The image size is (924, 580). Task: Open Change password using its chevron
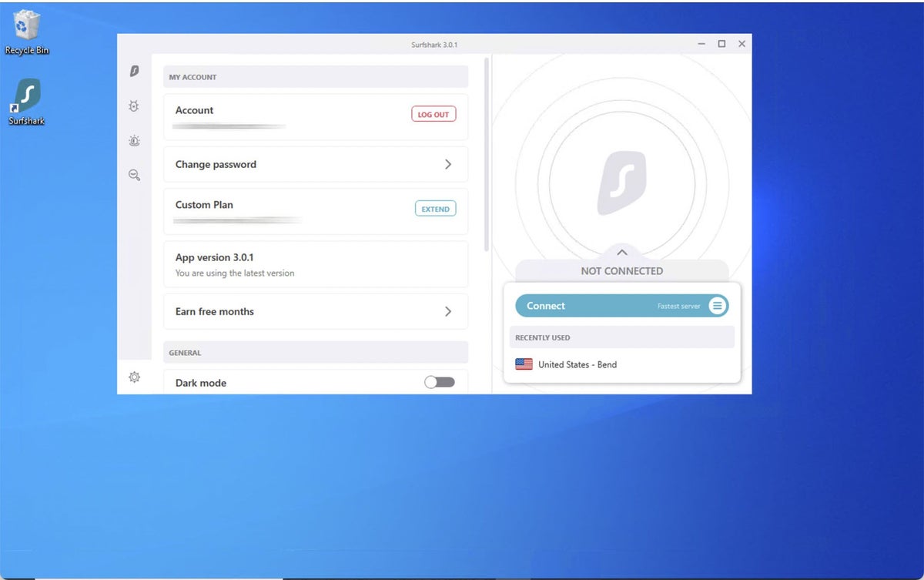point(448,164)
